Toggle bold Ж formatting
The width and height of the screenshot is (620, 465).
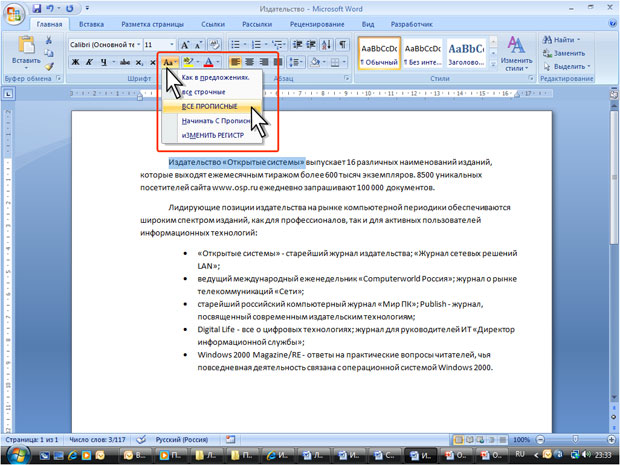[x=75, y=62]
